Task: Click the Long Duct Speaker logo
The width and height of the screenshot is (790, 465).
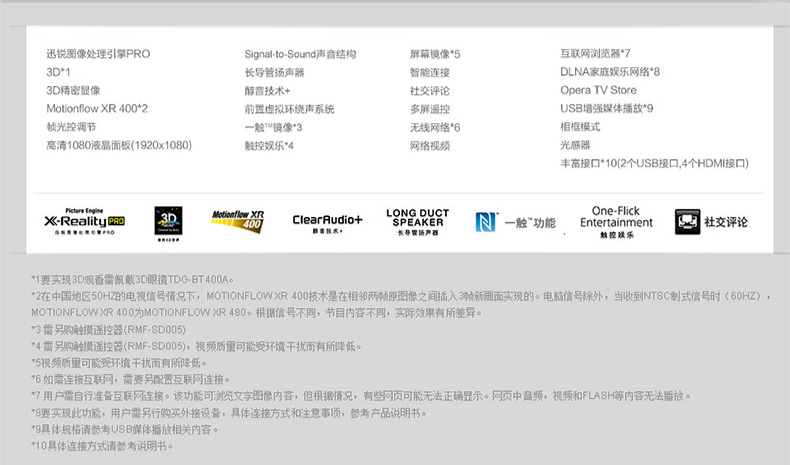Action: point(418,222)
